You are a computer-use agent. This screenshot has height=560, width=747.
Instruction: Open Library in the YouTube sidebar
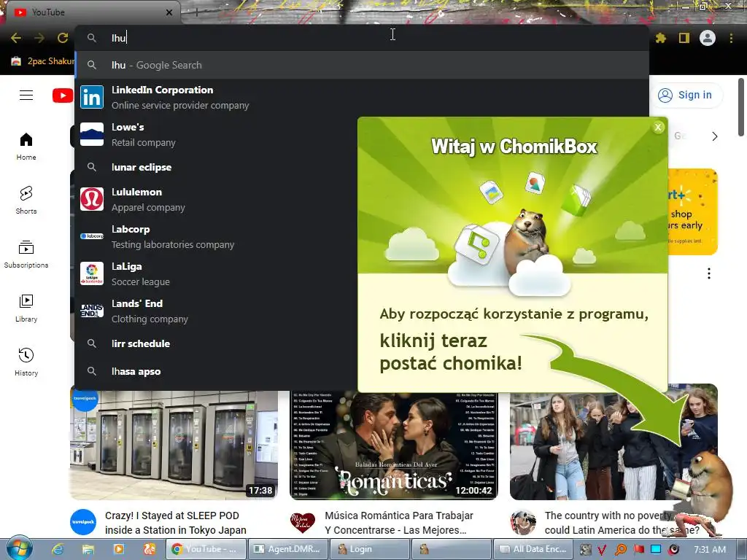tap(26, 308)
